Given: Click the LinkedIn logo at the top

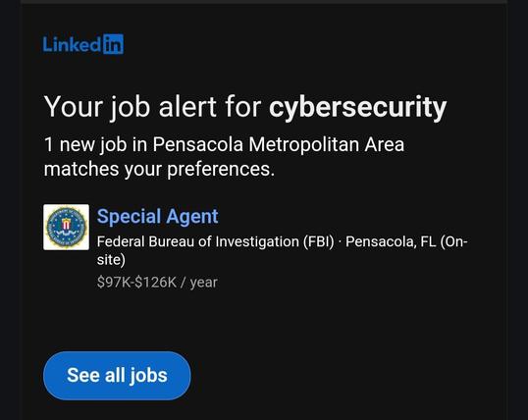Looking at the screenshot, I should pyautogui.click(x=83, y=44).
